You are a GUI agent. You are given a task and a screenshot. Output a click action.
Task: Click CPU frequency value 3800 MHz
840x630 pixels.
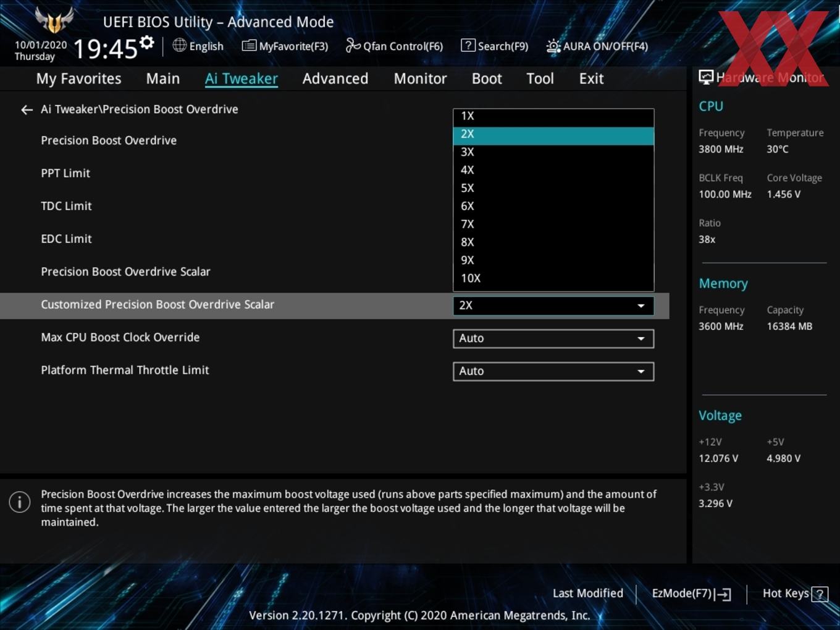click(x=721, y=149)
